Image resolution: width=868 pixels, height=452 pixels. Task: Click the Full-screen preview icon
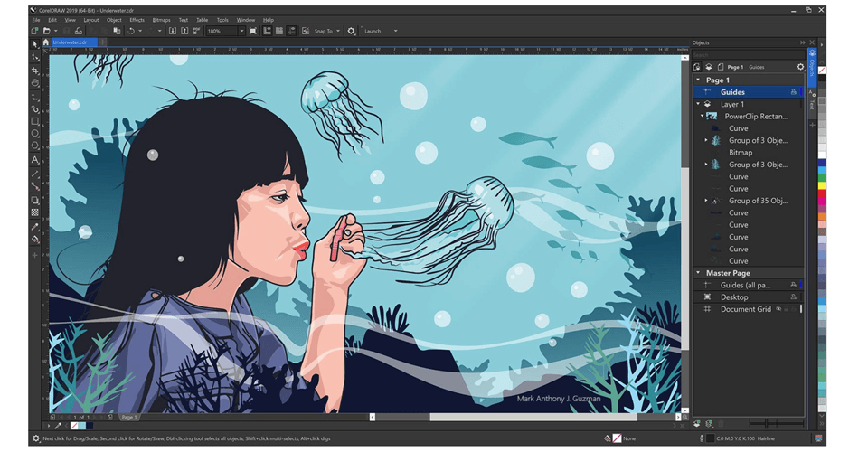pos(253,31)
